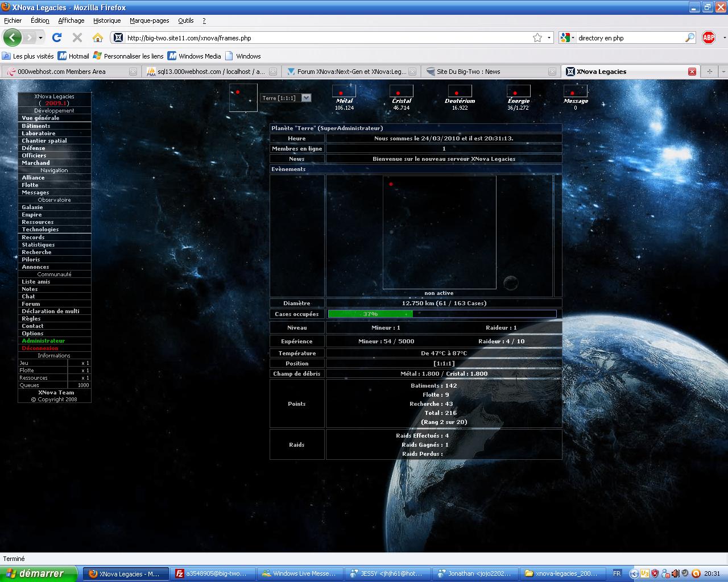Open the Marque-pages menu

pyautogui.click(x=149, y=20)
